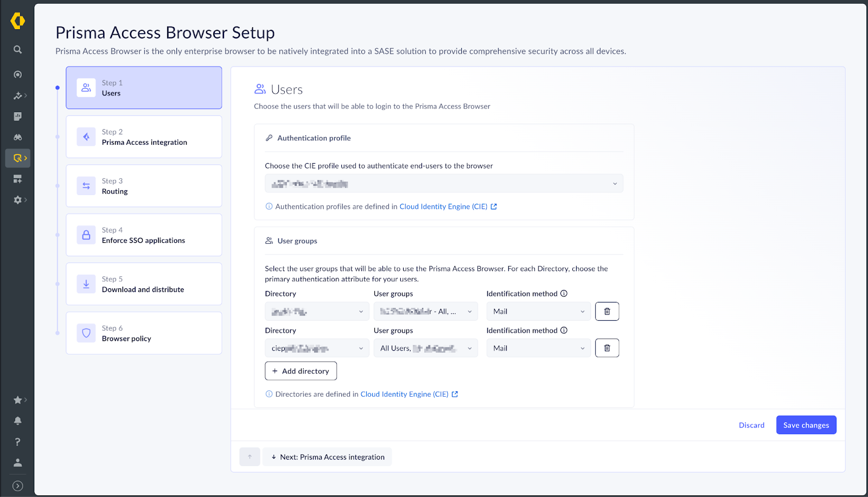The height and width of the screenshot is (497, 868).
Task: Go to Step 2 Prisma Access integration
Action: click(x=144, y=137)
